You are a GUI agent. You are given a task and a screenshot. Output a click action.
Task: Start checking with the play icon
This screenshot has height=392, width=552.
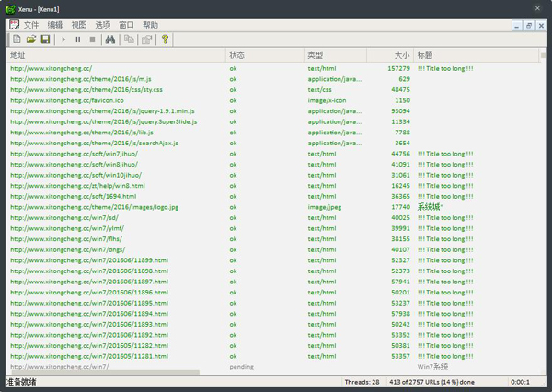click(x=63, y=40)
